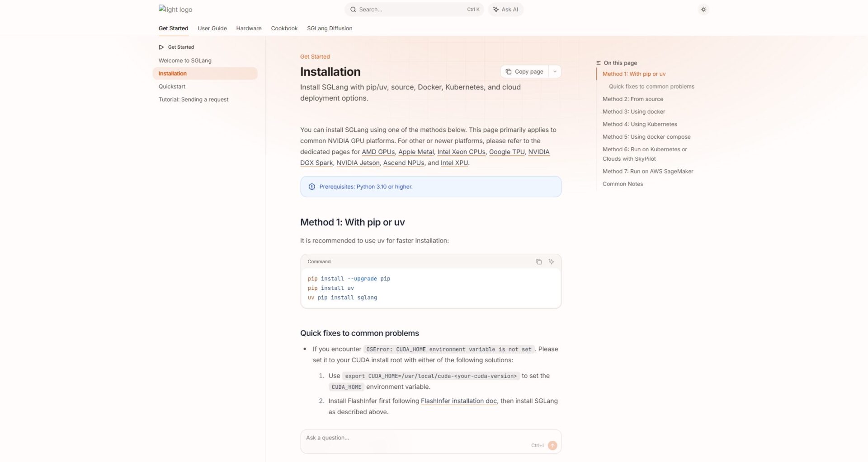Click the magnifier icon in search bar

click(353, 9)
